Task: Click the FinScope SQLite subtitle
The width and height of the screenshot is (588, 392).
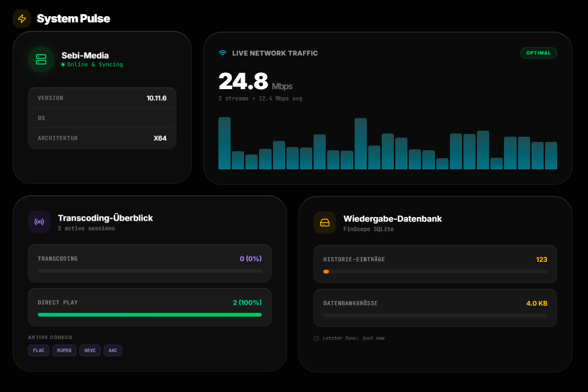Action: pyautogui.click(x=369, y=229)
